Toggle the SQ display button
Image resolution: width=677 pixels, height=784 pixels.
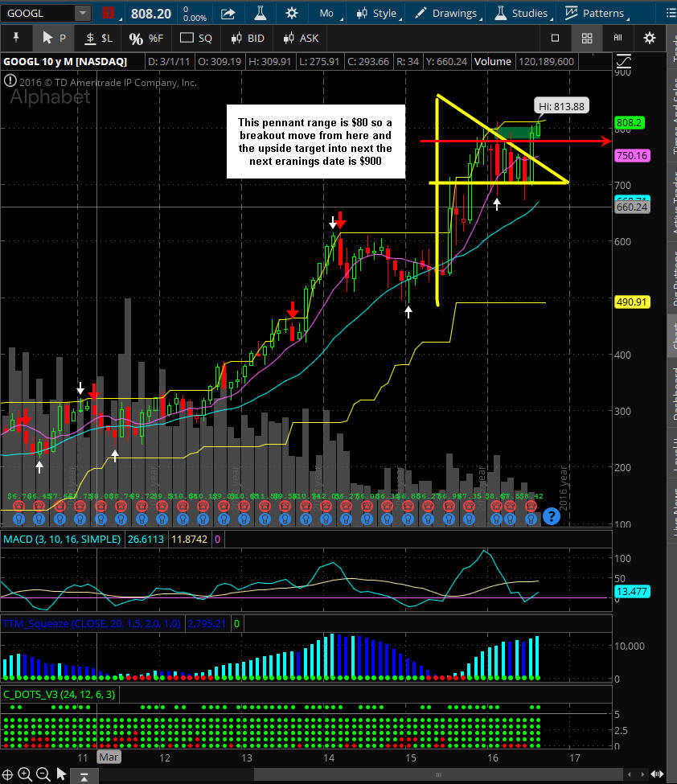tap(196, 38)
